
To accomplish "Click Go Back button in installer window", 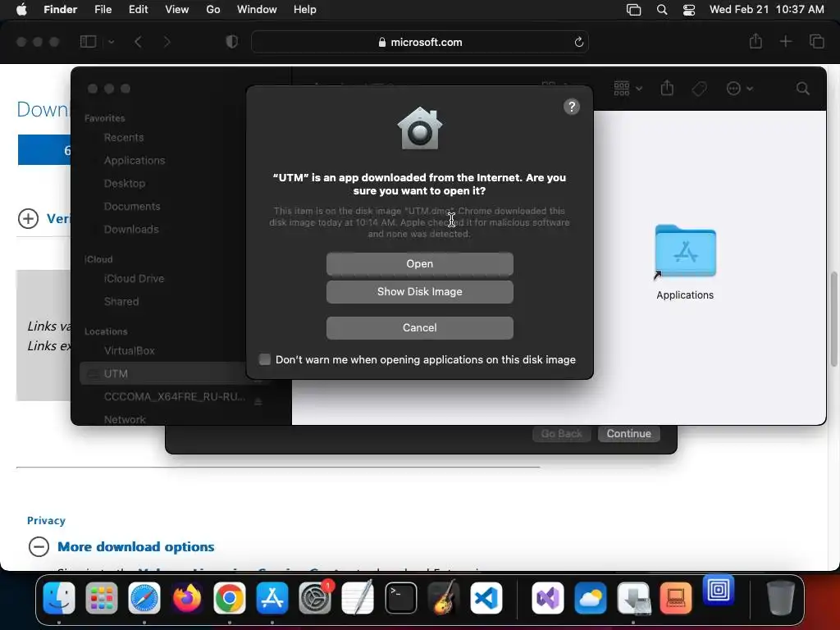I will pyautogui.click(x=561, y=434).
